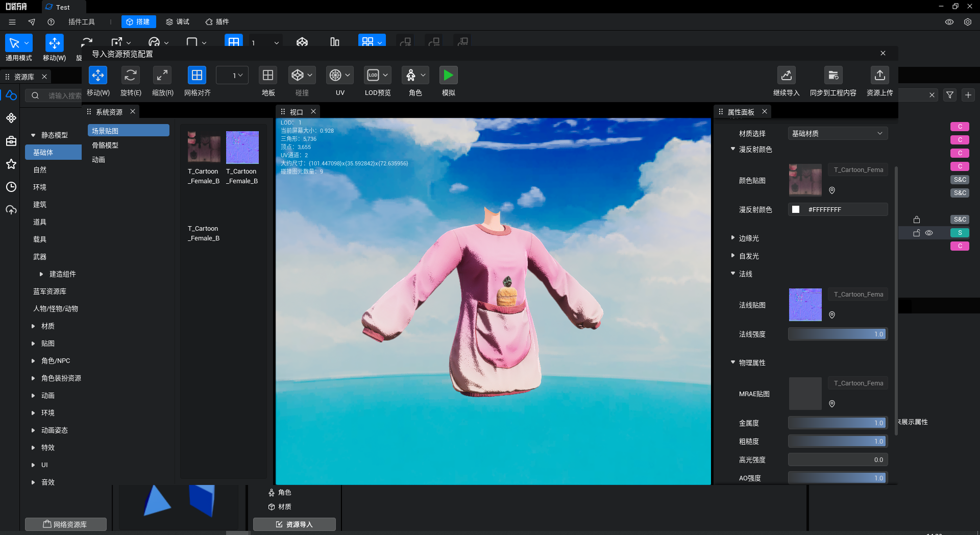Collapse the physical properties (物理属性) section
This screenshot has height=535, width=980.
tap(733, 362)
